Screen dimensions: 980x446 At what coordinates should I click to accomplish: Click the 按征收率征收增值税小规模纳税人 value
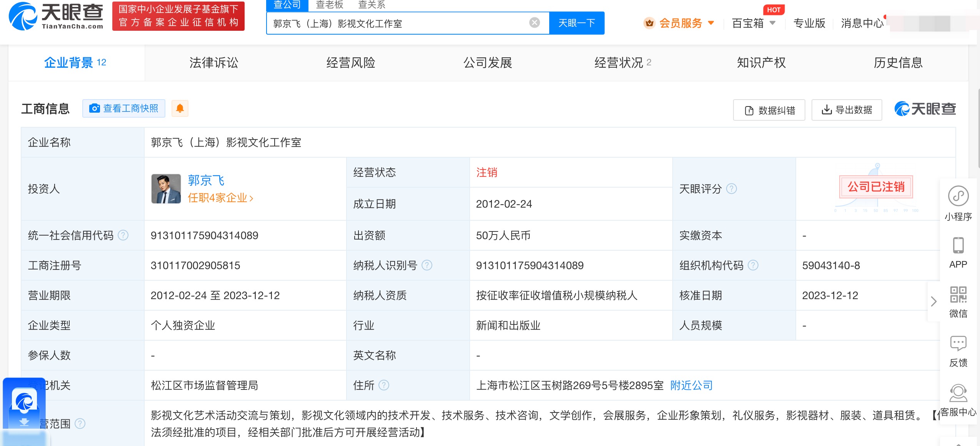(557, 295)
